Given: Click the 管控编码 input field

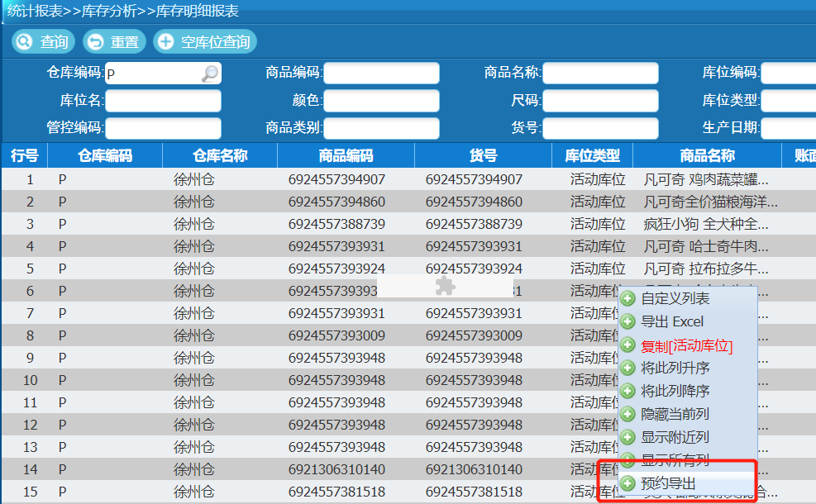Looking at the screenshot, I should (164, 128).
